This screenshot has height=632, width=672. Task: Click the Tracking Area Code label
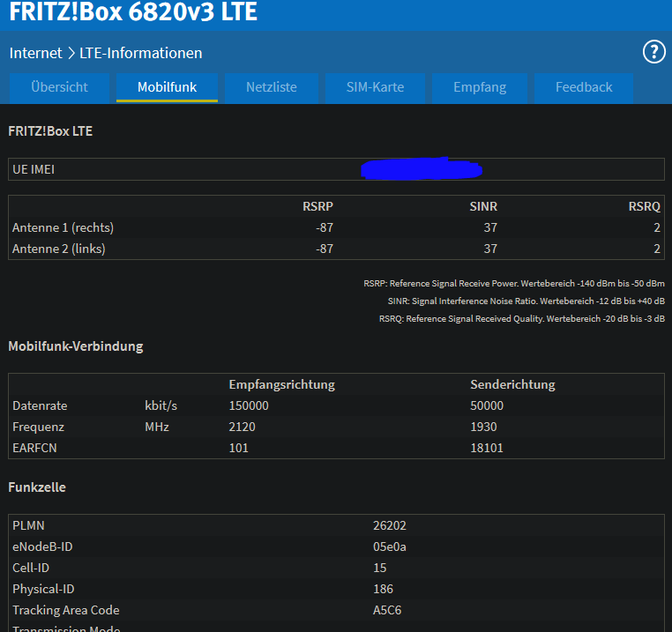65,610
